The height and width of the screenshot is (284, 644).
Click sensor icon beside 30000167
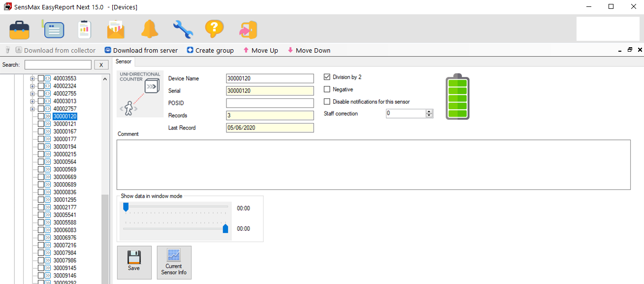[48, 131]
